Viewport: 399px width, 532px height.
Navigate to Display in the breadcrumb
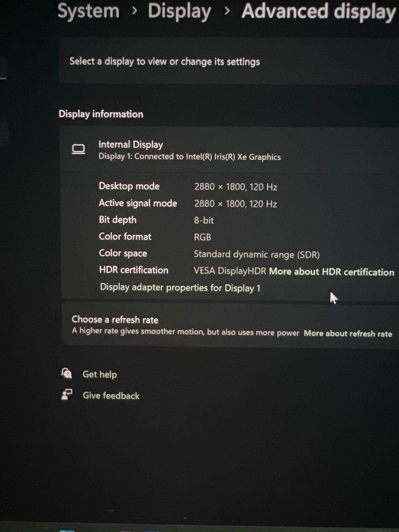point(179,12)
